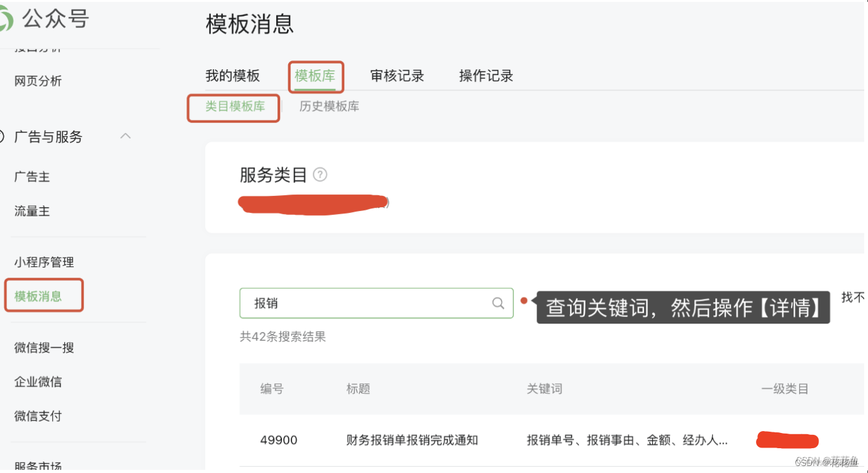Open the 审核记录 tab
The image size is (868, 473).
397,76
